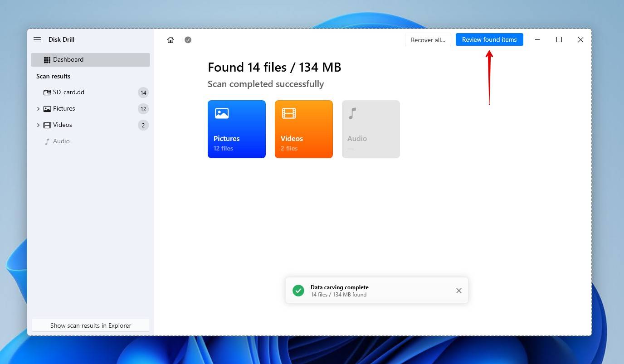Click the film icon next to Videos in the sidebar
Viewport: 624px width, 364px height.
click(47, 125)
